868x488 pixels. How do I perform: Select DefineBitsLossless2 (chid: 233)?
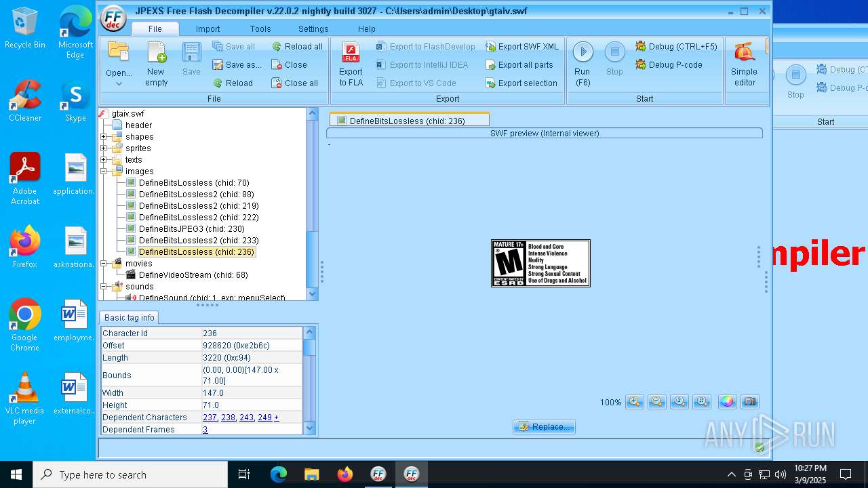click(x=199, y=241)
